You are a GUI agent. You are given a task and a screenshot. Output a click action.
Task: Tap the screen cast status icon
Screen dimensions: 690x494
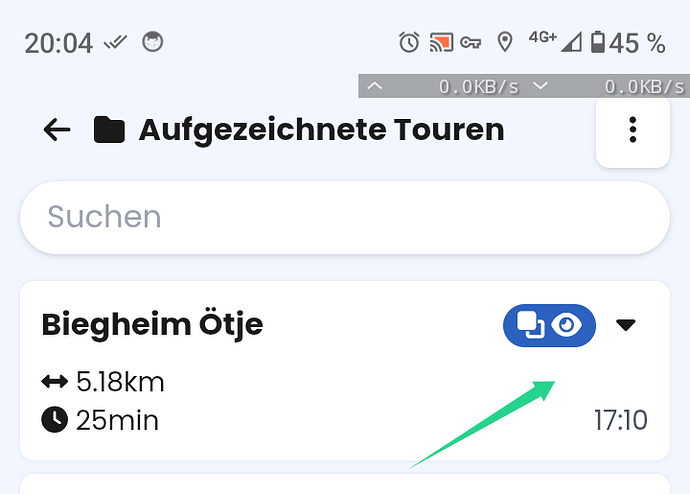pos(441,43)
